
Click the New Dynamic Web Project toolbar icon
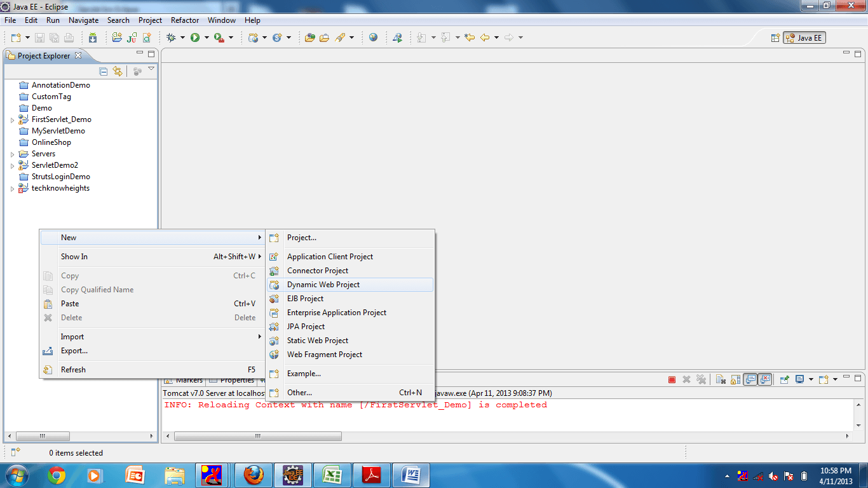coord(254,37)
